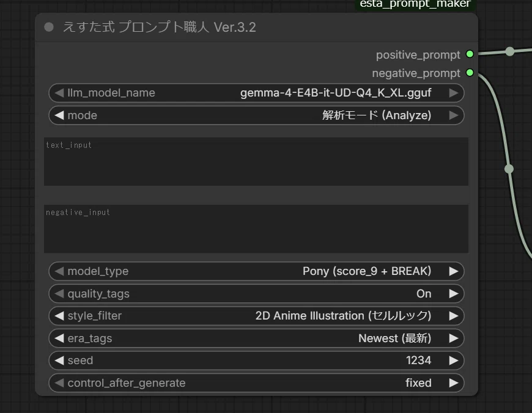
Task: Select next llm_model_name with right arrow
Action: point(454,93)
